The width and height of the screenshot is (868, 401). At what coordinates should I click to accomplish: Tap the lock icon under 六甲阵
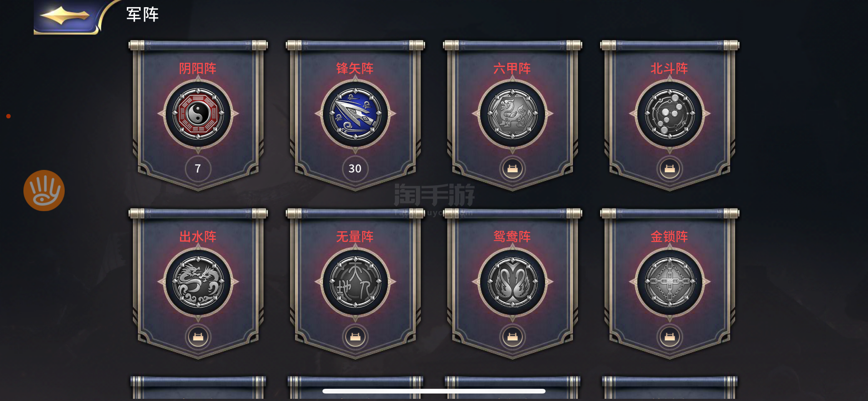(x=512, y=168)
